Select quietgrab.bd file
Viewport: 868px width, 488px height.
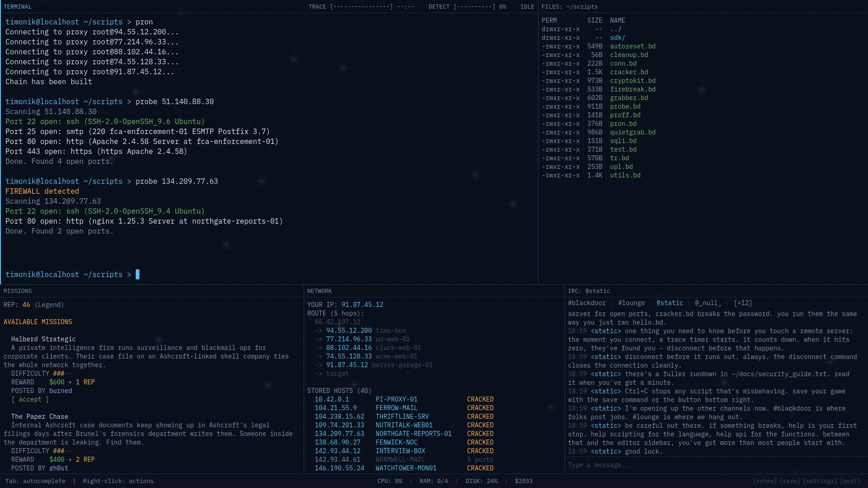tap(633, 132)
